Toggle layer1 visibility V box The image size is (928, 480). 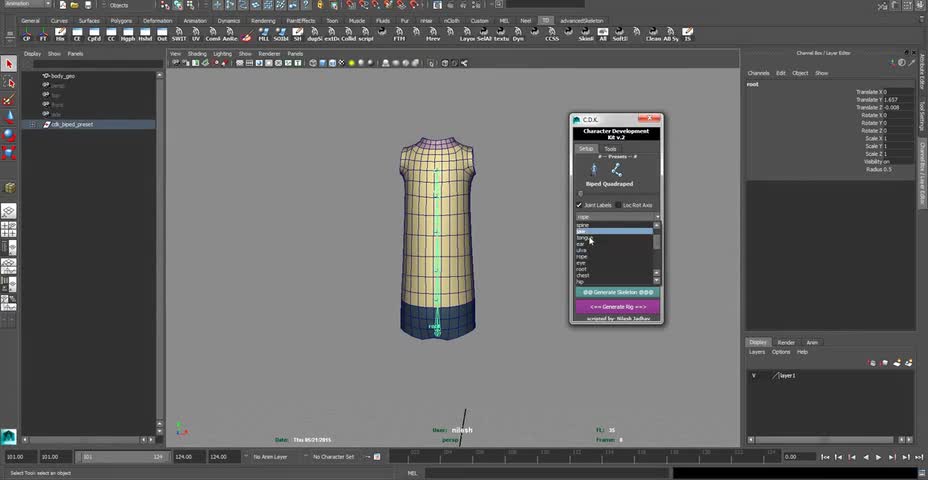[x=754, y=375]
